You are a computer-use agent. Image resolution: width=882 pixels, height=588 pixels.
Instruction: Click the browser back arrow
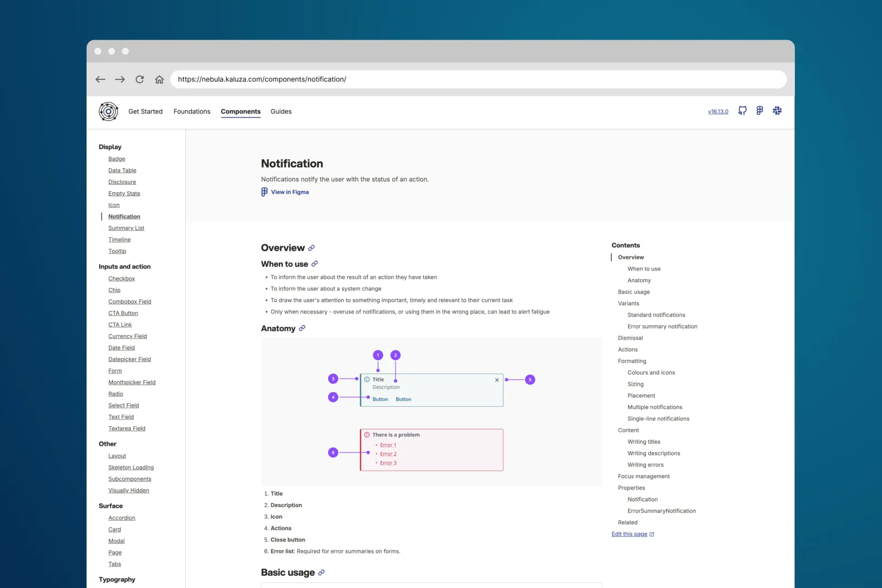[x=100, y=79]
